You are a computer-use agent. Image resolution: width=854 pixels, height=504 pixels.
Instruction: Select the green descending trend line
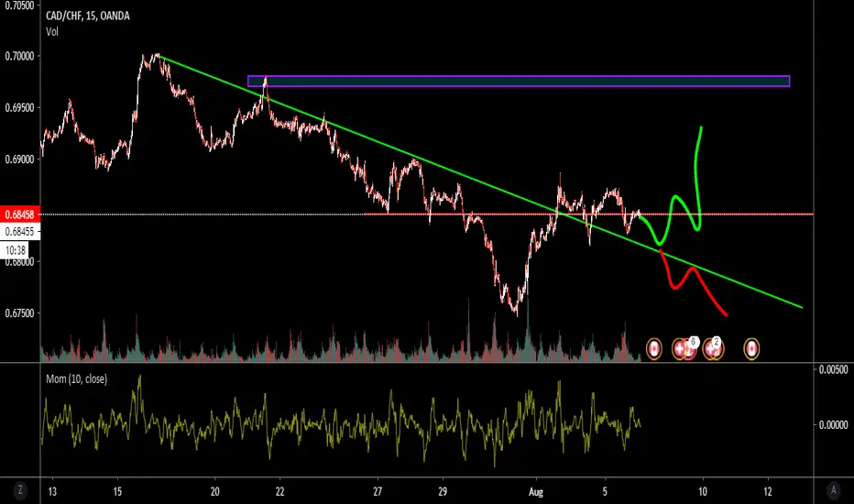point(479,181)
